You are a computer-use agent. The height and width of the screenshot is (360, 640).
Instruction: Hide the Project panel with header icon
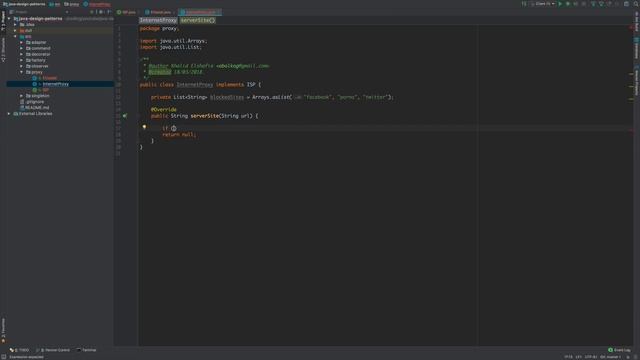point(109,12)
